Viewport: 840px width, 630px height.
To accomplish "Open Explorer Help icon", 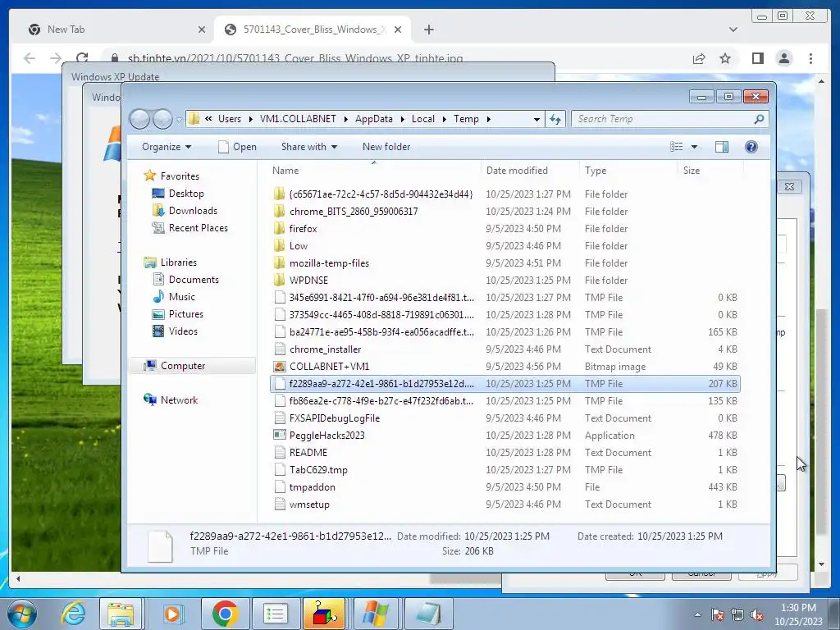I will [751, 147].
